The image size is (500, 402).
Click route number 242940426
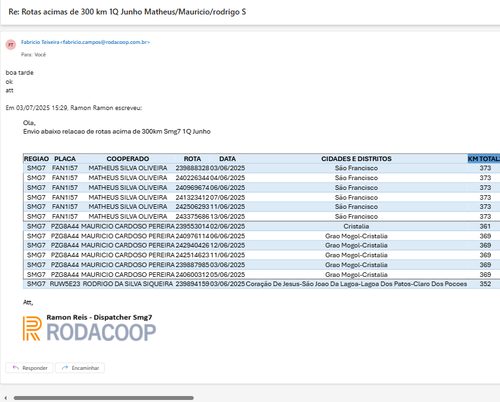coord(192,245)
